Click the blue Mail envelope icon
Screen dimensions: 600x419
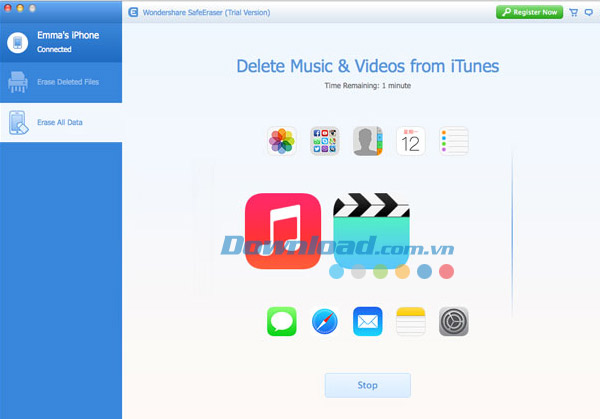pos(367,321)
